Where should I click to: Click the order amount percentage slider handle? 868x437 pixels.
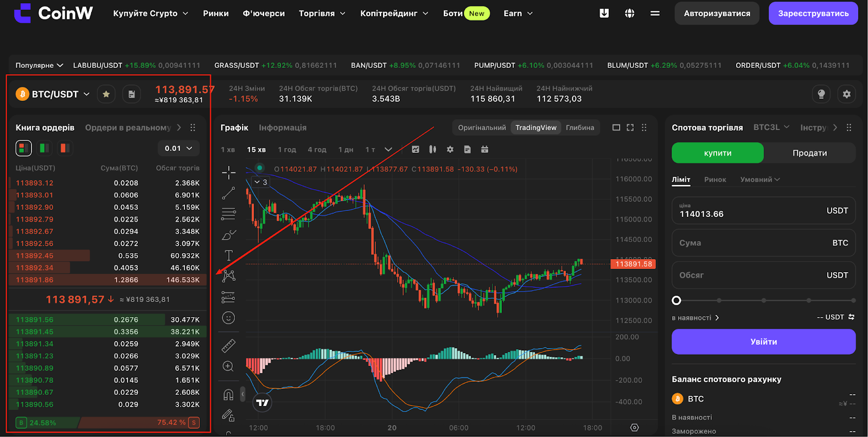click(x=676, y=300)
